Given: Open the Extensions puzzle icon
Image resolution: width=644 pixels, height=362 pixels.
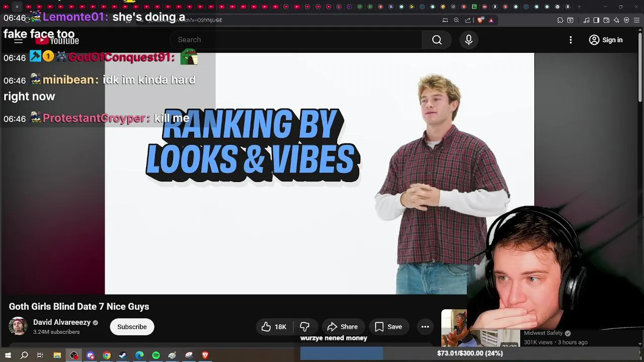Looking at the screenshot, I should [x=560, y=20].
